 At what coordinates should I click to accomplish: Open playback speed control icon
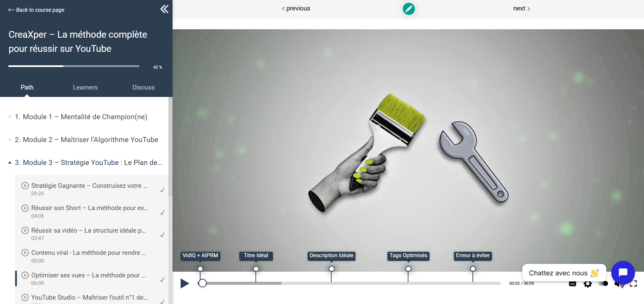tap(603, 284)
